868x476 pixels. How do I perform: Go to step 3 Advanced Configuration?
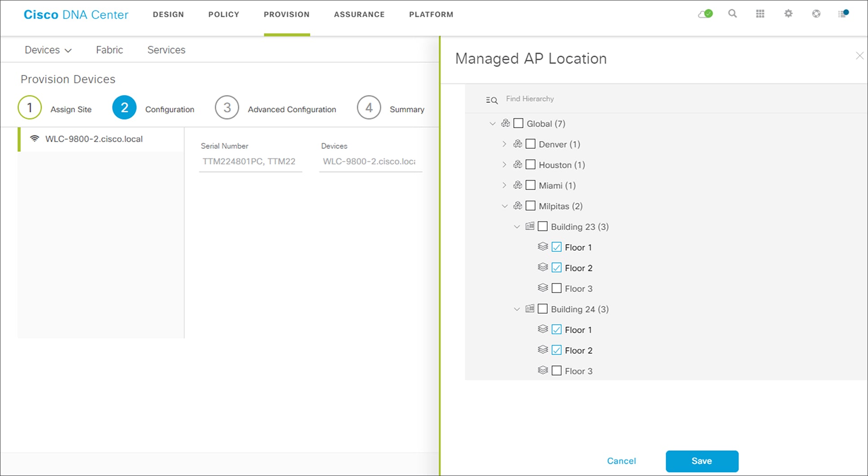(275, 108)
